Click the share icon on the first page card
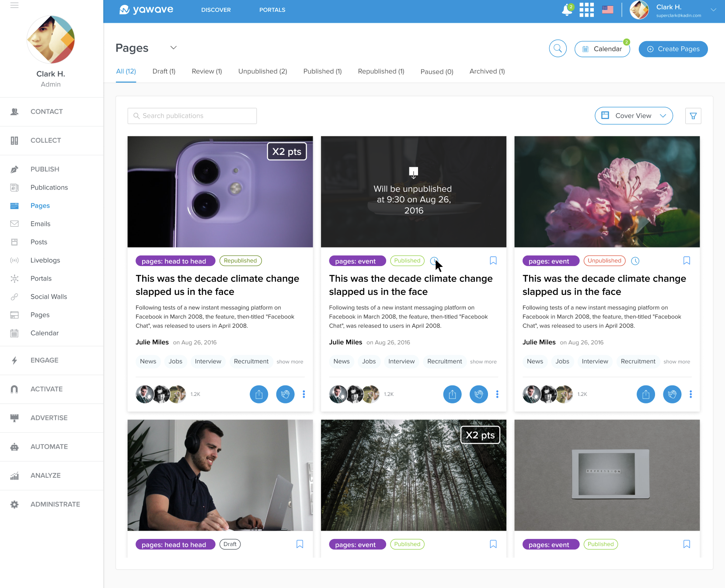725x588 pixels. click(x=259, y=394)
